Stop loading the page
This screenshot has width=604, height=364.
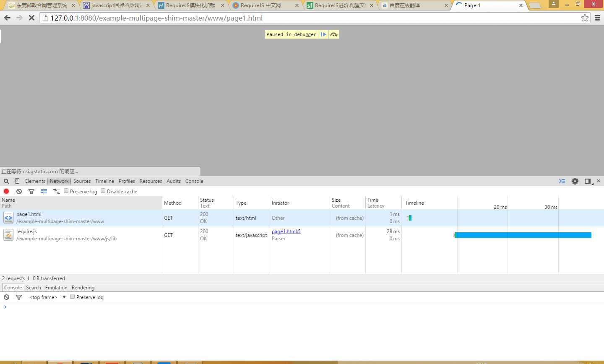click(31, 18)
